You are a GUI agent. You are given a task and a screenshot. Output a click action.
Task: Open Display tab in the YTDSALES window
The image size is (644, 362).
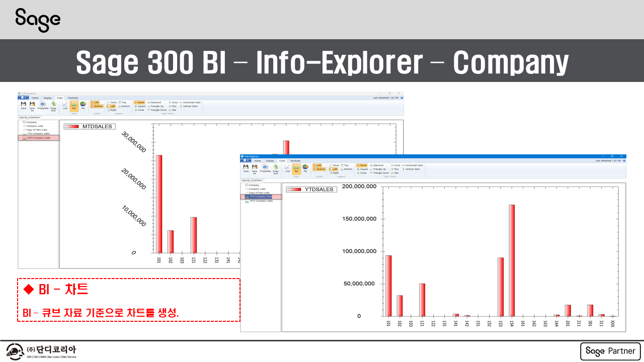click(270, 161)
